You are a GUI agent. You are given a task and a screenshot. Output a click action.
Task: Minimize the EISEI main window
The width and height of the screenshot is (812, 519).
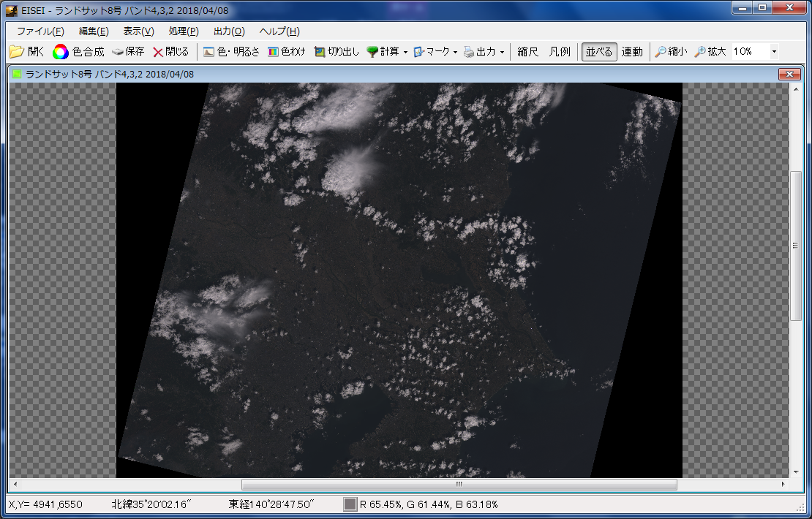coord(743,8)
